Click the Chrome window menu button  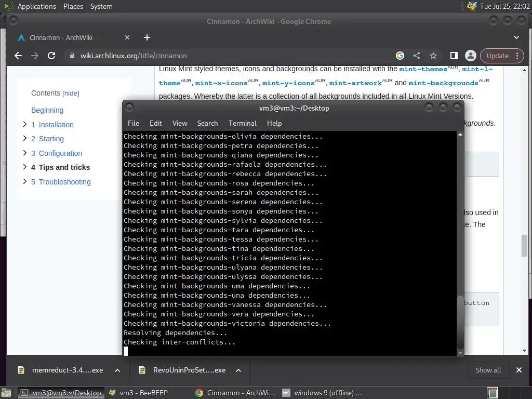pyautogui.click(x=13, y=21)
